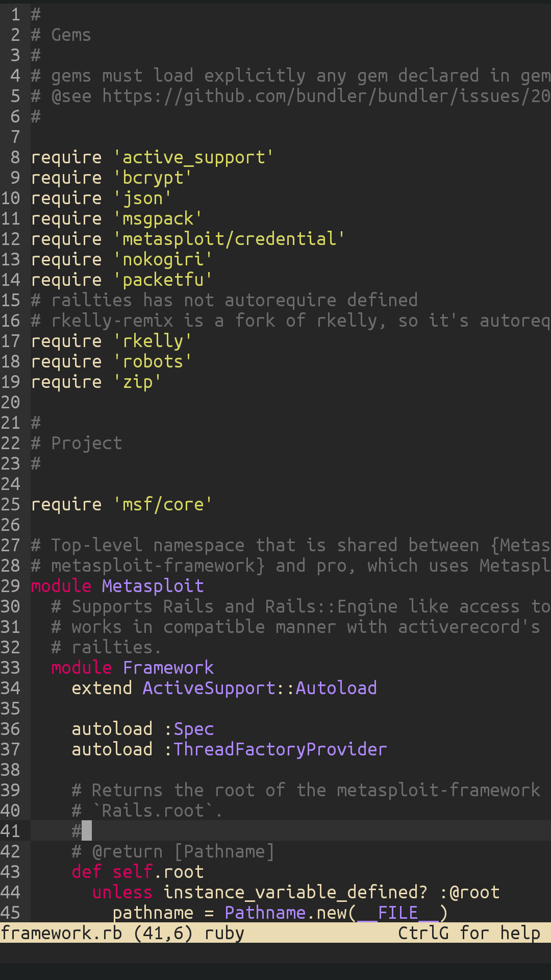551x980 pixels.
Task: Click the ruby filetype in status bar
Action: [x=224, y=933]
